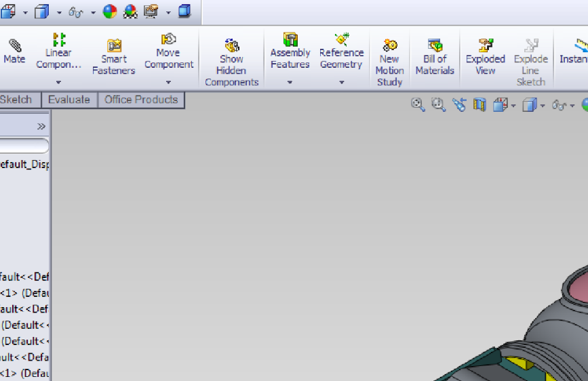Click View Orientation icon in top toolbar
The width and height of the screenshot is (588, 381).
point(8,12)
